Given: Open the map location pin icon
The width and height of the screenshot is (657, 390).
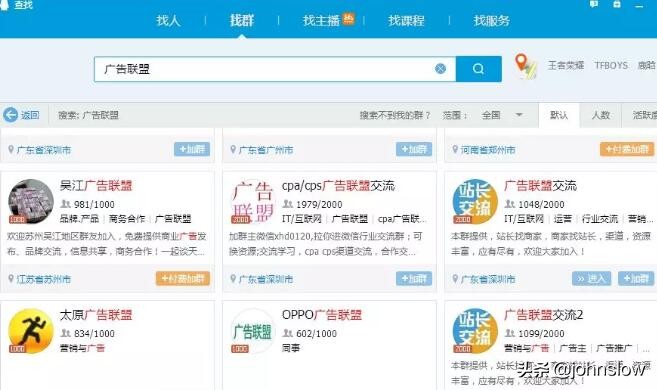Looking at the screenshot, I should coord(525,66).
